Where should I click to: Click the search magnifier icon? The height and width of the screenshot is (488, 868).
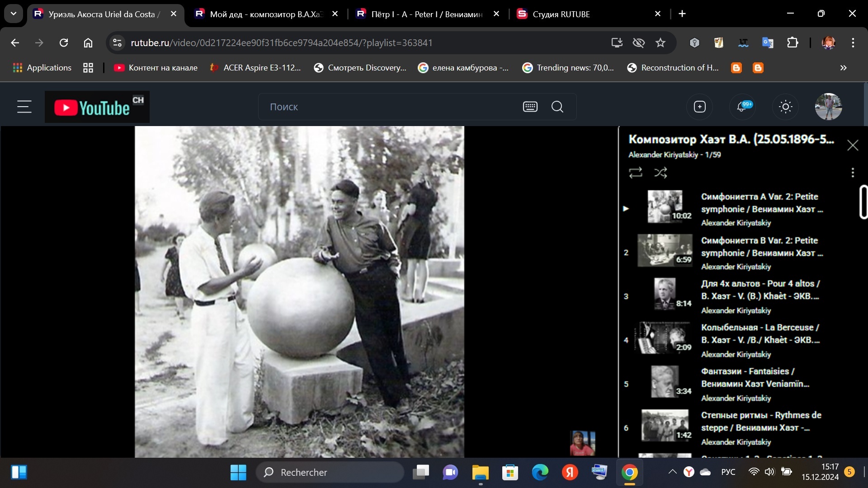(x=557, y=107)
